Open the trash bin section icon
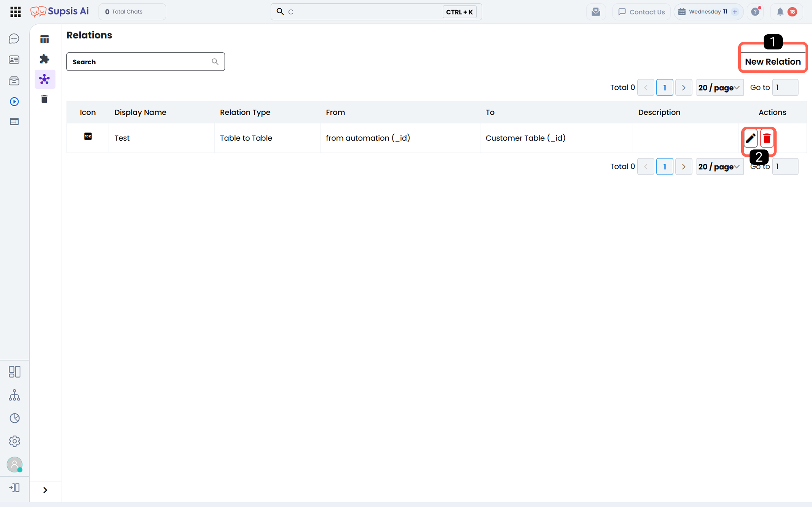This screenshot has height=507, width=812. click(45, 99)
